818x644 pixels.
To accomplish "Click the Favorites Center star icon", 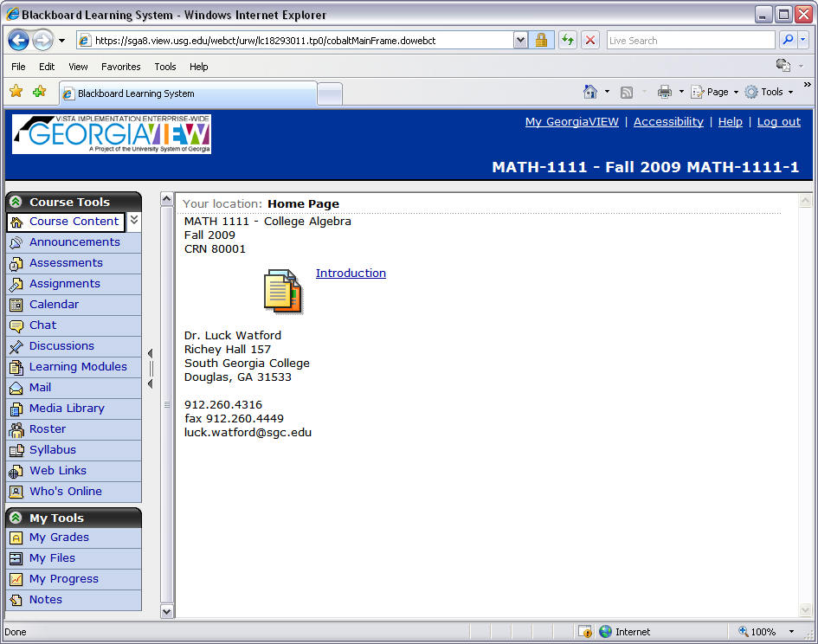I will point(16,92).
